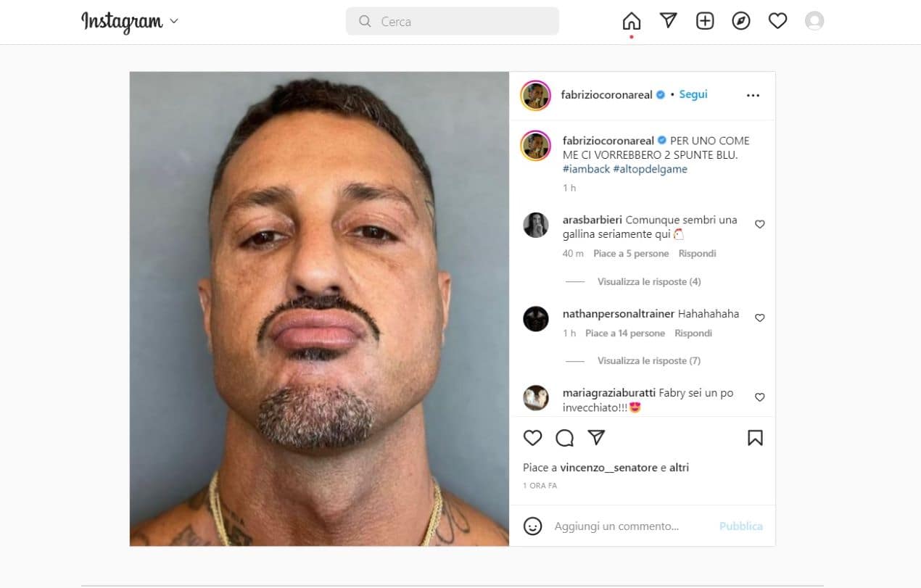Like nathanpersonaltrainer's comment heart

(x=760, y=318)
